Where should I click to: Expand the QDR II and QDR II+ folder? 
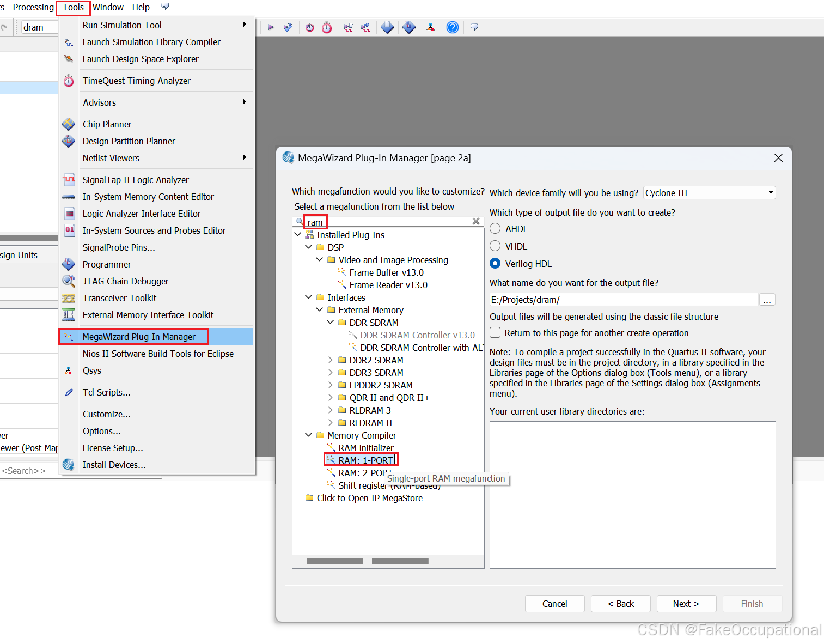click(x=330, y=398)
